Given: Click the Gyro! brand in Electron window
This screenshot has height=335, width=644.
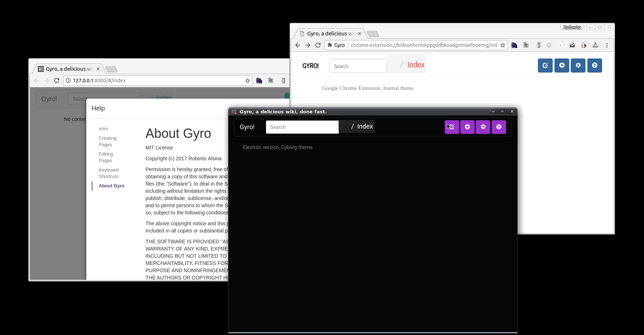Looking at the screenshot, I should (x=247, y=127).
